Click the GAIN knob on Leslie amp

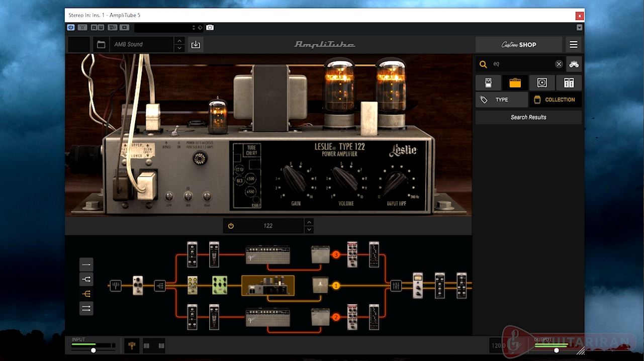pos(295,180)
